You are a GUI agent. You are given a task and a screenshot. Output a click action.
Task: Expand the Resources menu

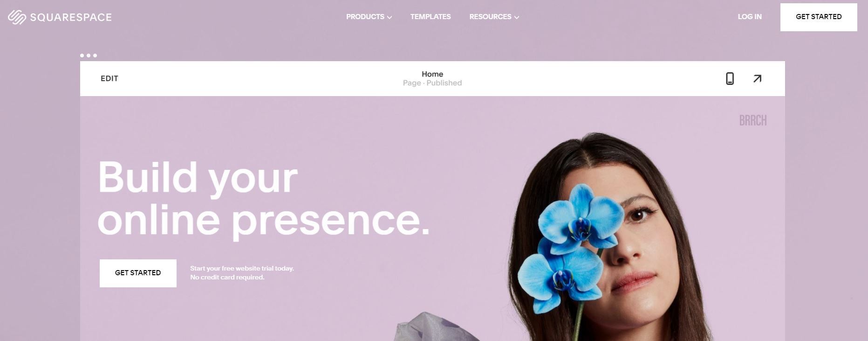(494, 17)
